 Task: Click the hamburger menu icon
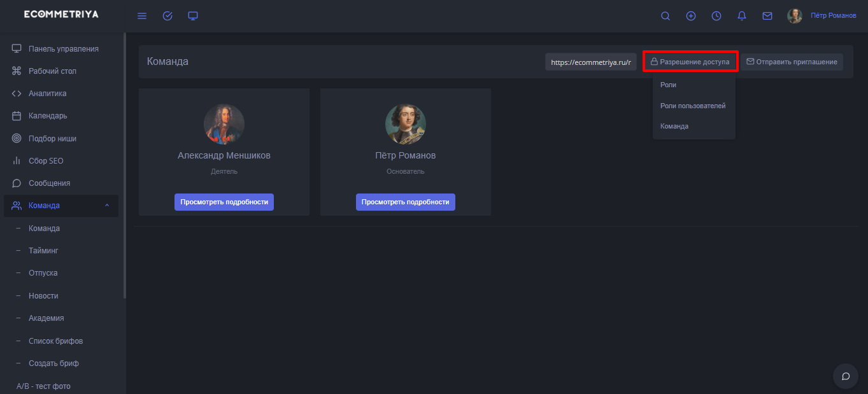pyautogui.click(x=142, y=16)
